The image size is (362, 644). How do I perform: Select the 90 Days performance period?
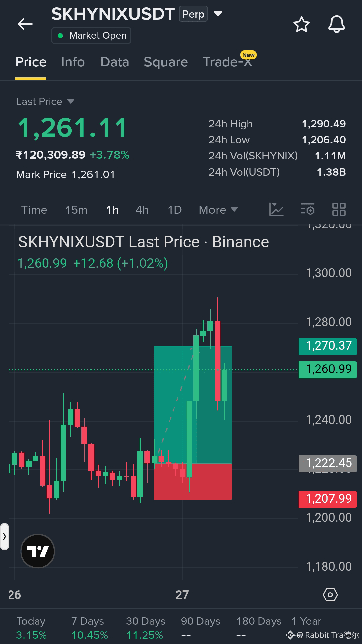(200, 628)
